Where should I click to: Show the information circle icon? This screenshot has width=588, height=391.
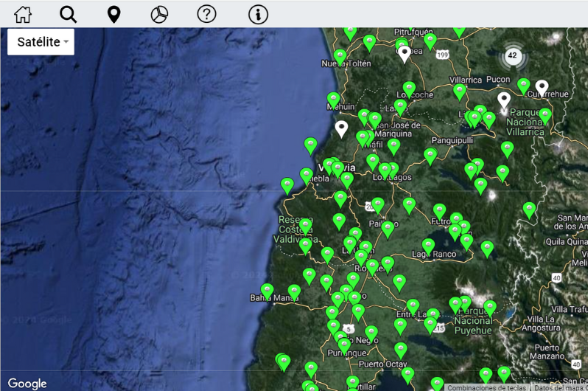pos(257,14)
